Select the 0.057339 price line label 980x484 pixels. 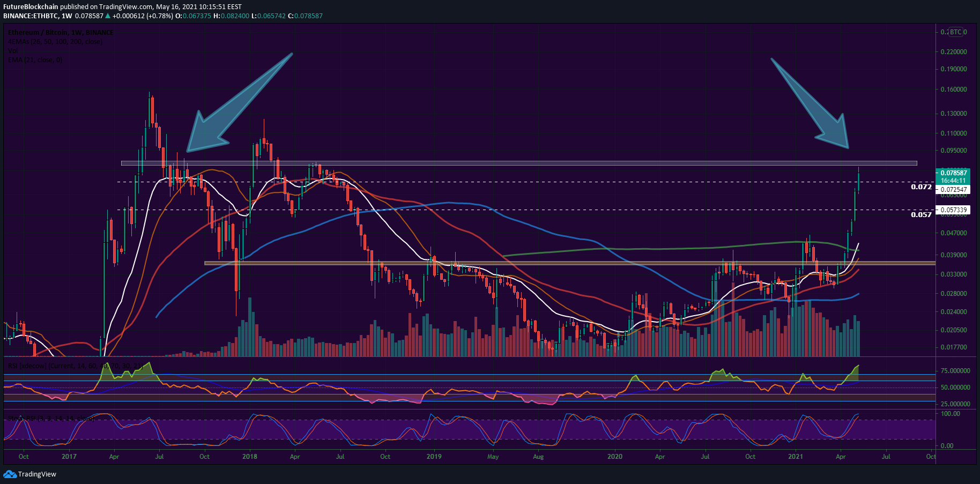click(953, 210)
